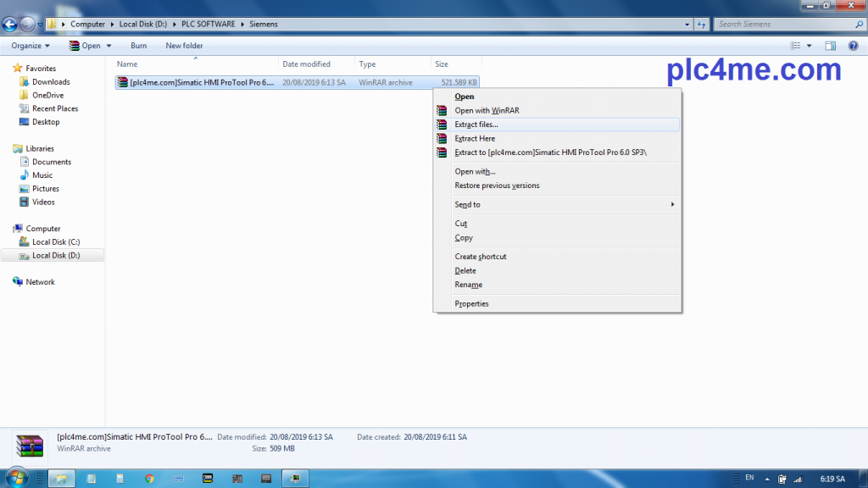
Task: Choose Extract files... from context menu
Action: point(476,125)
